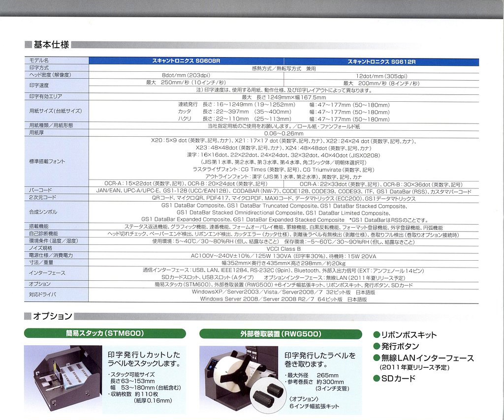Select the 環境条件(温度/湿度) row label
This screenshot has width=504, height=420.
[x=53, y=241]
